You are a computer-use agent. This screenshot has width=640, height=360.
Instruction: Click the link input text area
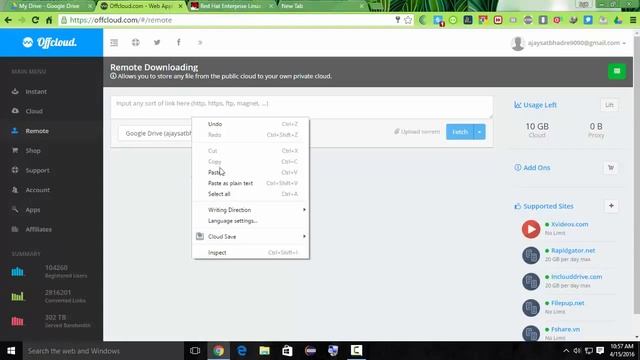pos(302,107)
